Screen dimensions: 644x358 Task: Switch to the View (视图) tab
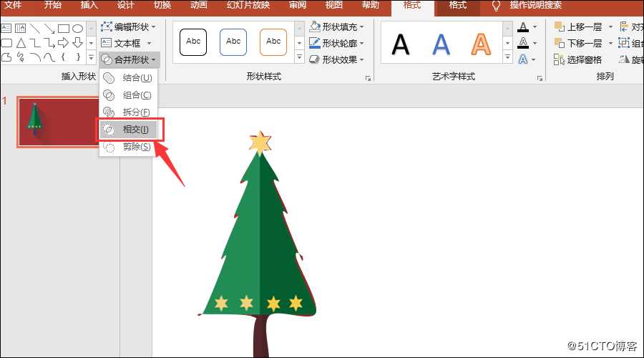click(x=334, y=5)
